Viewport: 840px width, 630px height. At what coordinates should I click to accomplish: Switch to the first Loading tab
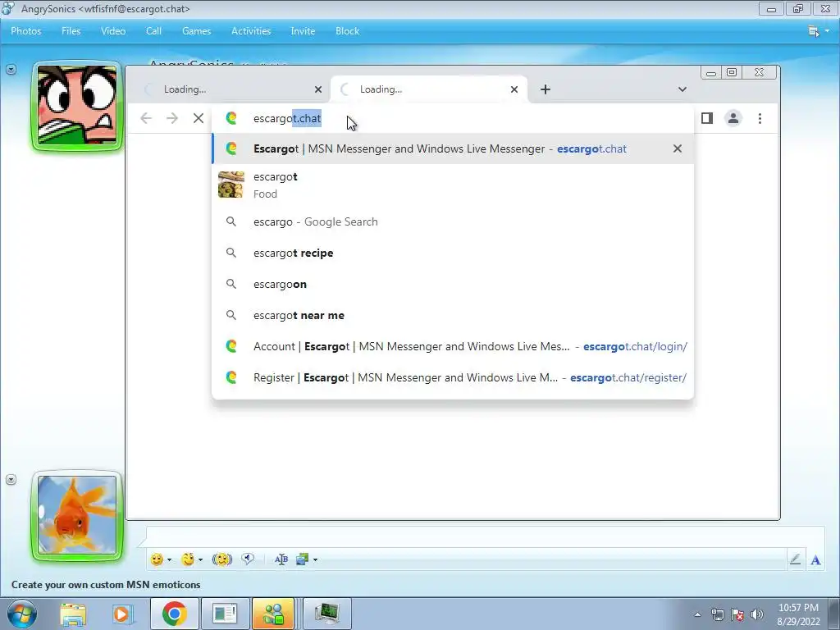tap(231, 89)
